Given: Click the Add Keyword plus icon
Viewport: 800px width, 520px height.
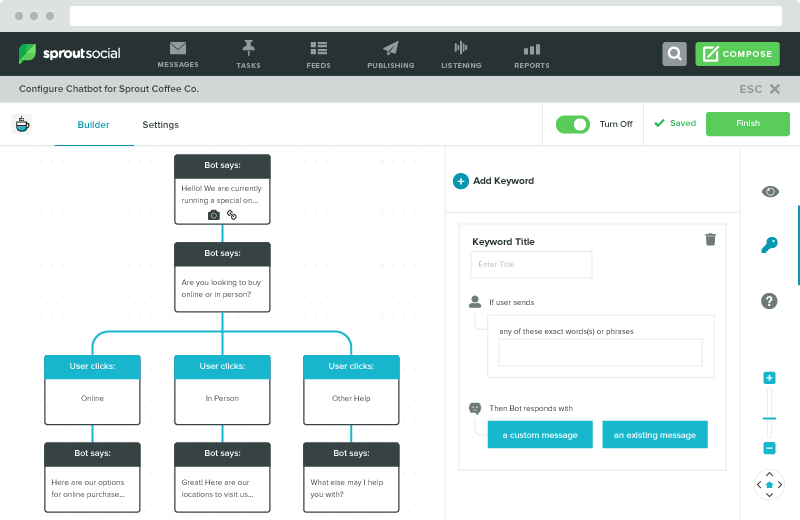Looking at the screenshot, I should (461, 181).
